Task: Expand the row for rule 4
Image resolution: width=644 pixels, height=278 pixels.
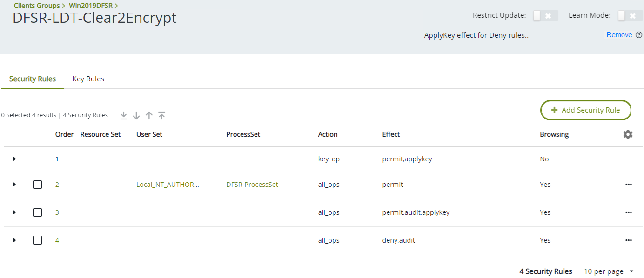Action: [14, 240]
